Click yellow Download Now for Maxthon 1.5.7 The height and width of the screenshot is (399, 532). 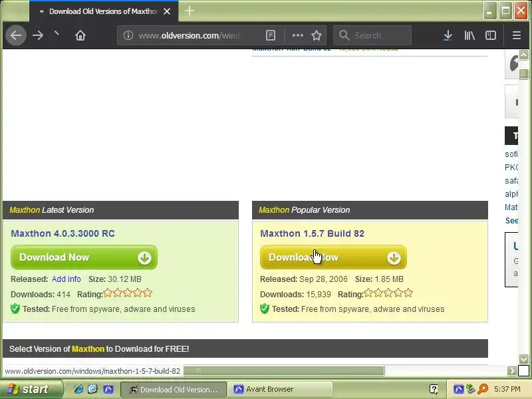[x=333, y=257]
